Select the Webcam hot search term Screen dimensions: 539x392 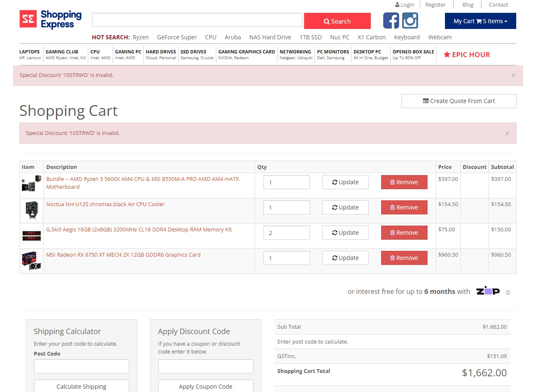pos(440,37)
